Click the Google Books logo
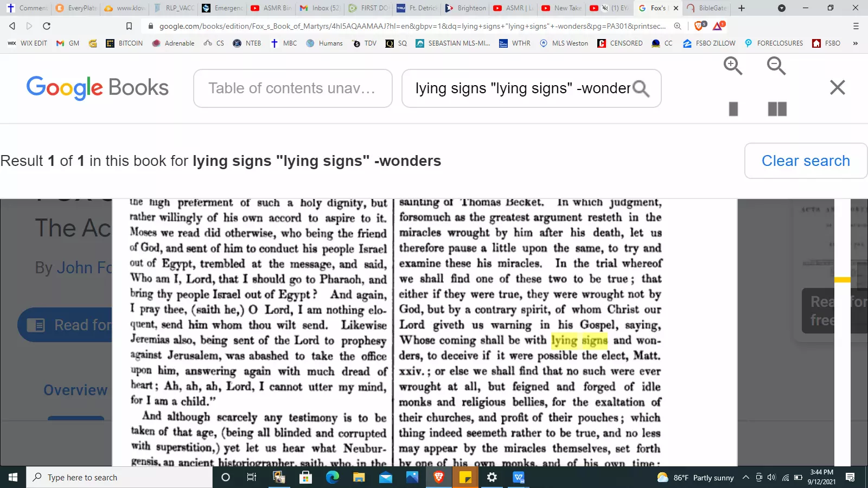 coord(98,88)
